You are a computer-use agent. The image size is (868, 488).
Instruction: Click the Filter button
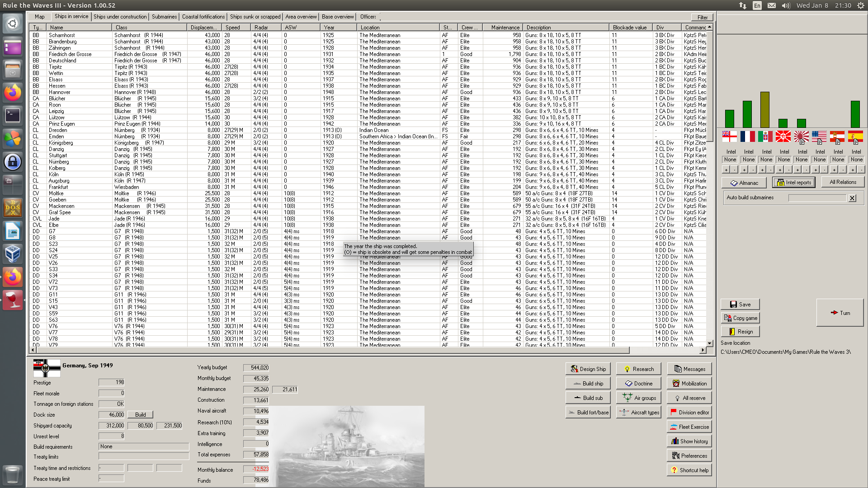[702, 17]
